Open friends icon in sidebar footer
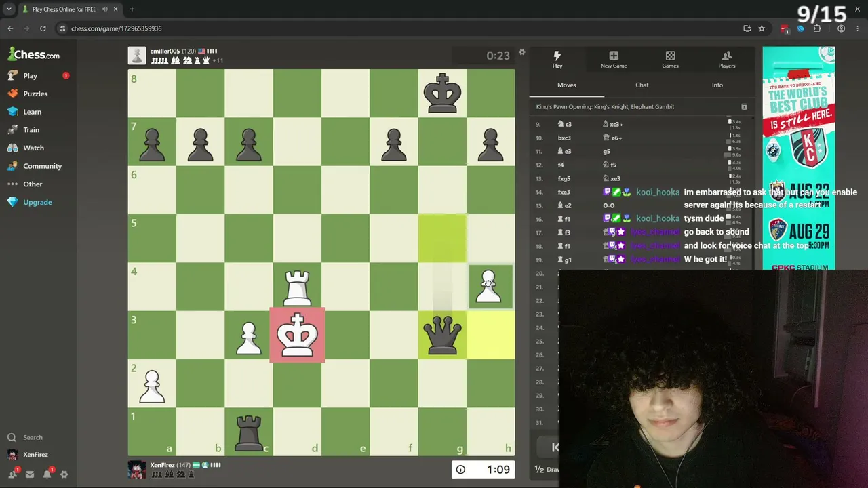 [13, 474]
